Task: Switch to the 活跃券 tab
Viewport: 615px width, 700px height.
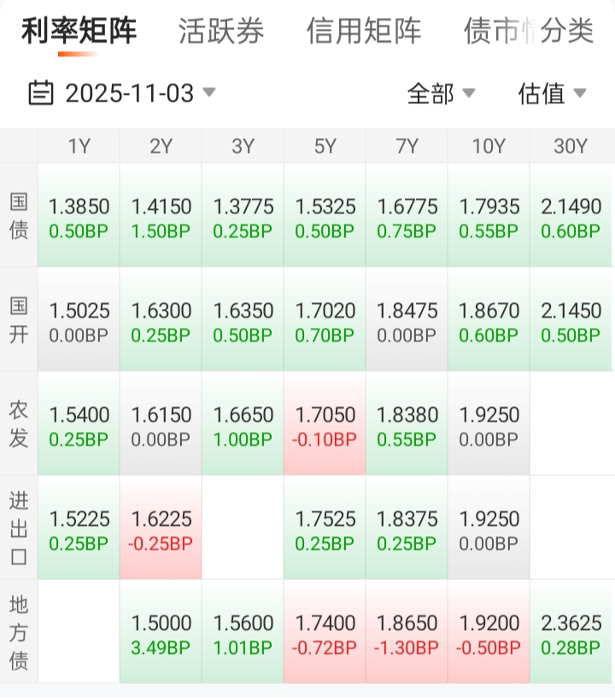Action: (221, 32)
